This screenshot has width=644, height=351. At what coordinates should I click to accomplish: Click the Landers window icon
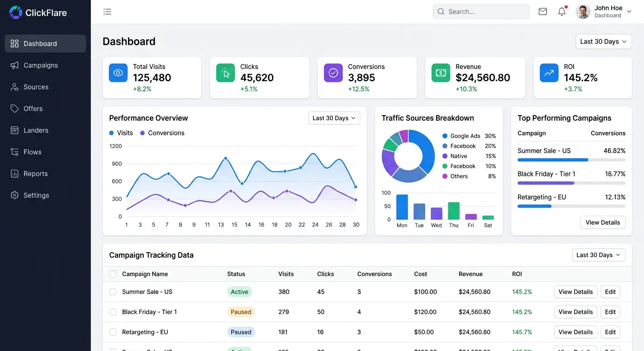click(x=15, y=130)
